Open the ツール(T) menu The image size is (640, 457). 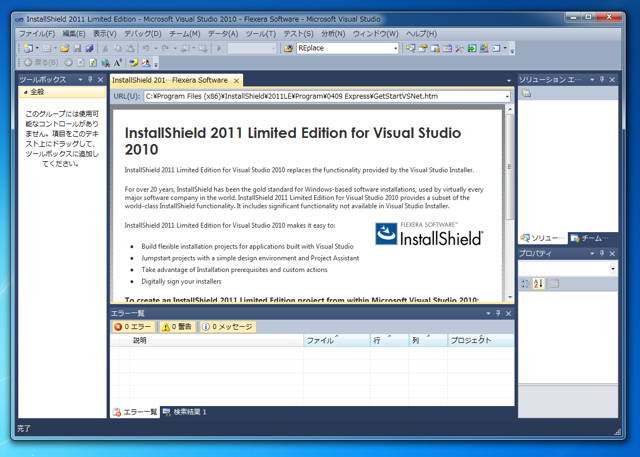tap(260, 34)
